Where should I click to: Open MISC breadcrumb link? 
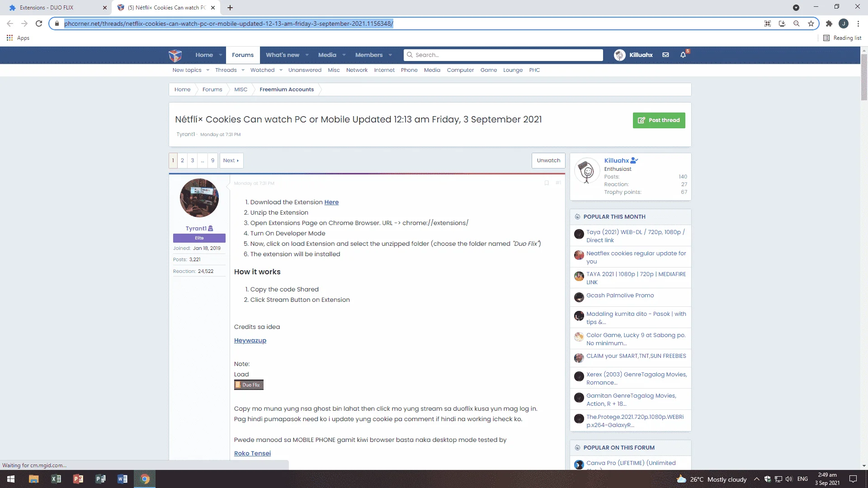[x=241, y=89]
